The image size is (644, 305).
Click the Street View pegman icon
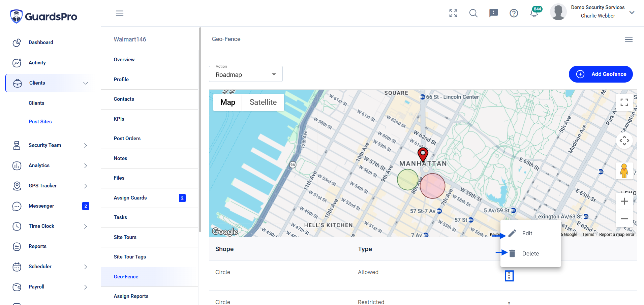pyautogui.click(x=624, y=171)
